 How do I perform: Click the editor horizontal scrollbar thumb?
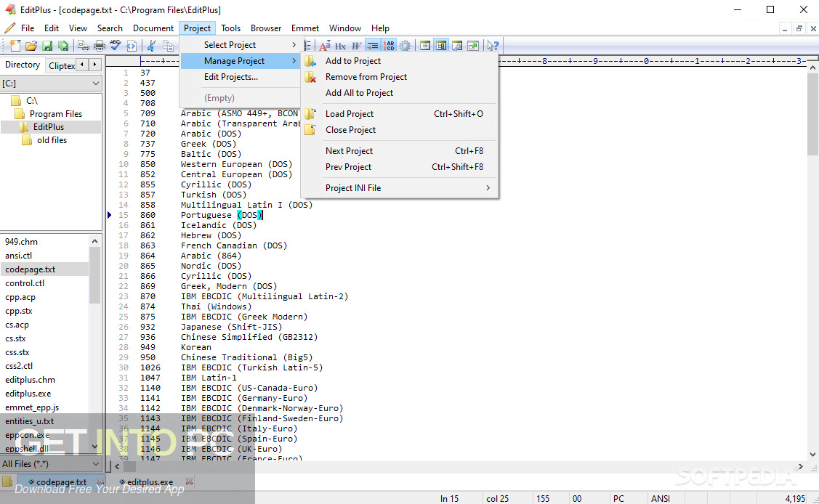pyautogui.click(x=129, y=466)
